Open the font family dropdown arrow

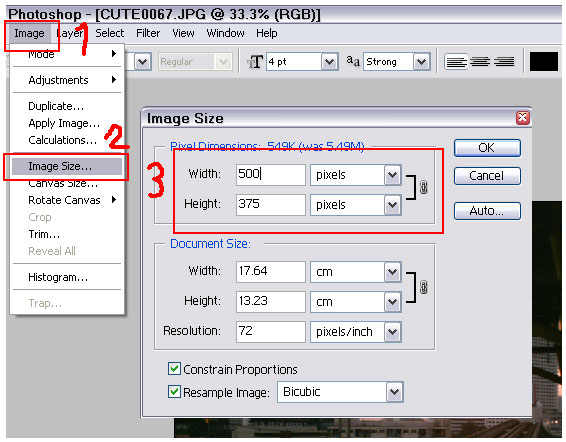pyautogui.click(x=143, y=62)
